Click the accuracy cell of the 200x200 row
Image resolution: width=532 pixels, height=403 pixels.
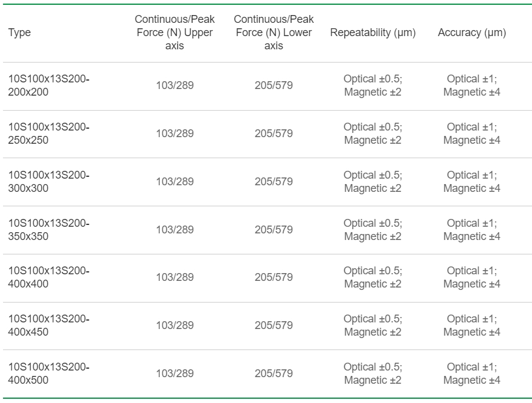click(472, 85)
